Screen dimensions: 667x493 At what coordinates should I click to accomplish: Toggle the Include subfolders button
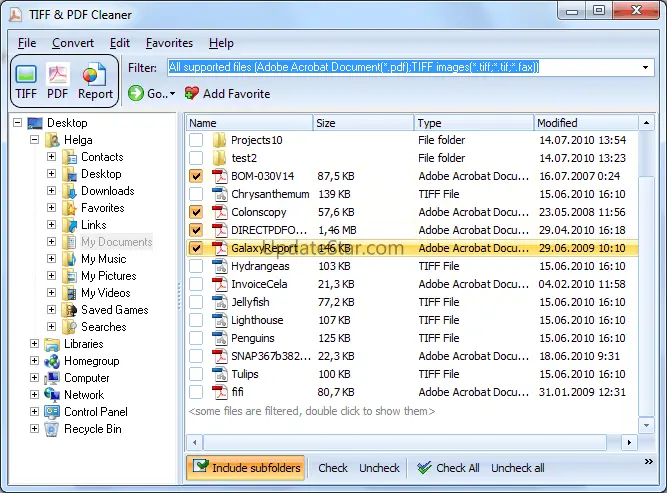click(247, 468)
